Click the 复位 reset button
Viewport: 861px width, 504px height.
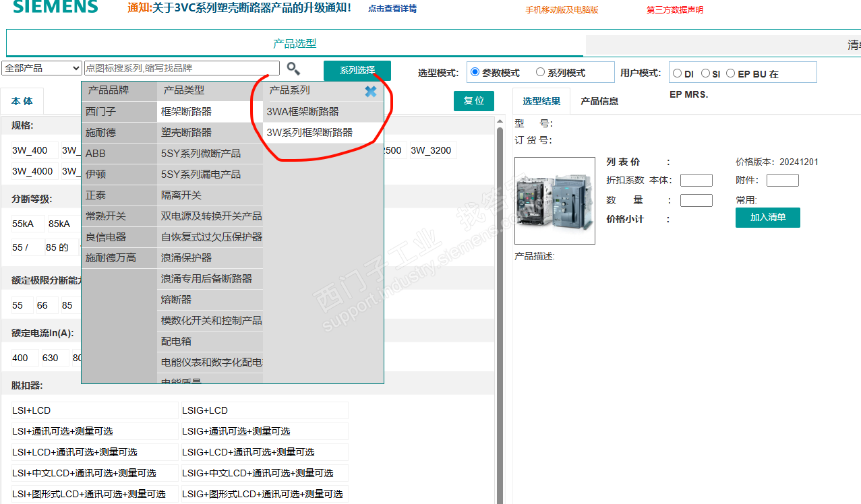(x=474, y=101)
